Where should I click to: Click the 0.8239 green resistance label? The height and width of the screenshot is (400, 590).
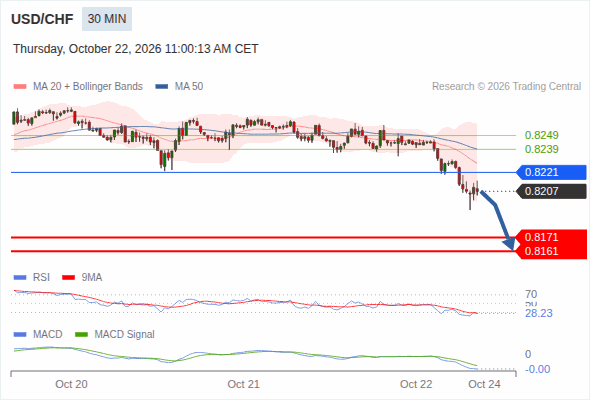(x=541, y=149)
